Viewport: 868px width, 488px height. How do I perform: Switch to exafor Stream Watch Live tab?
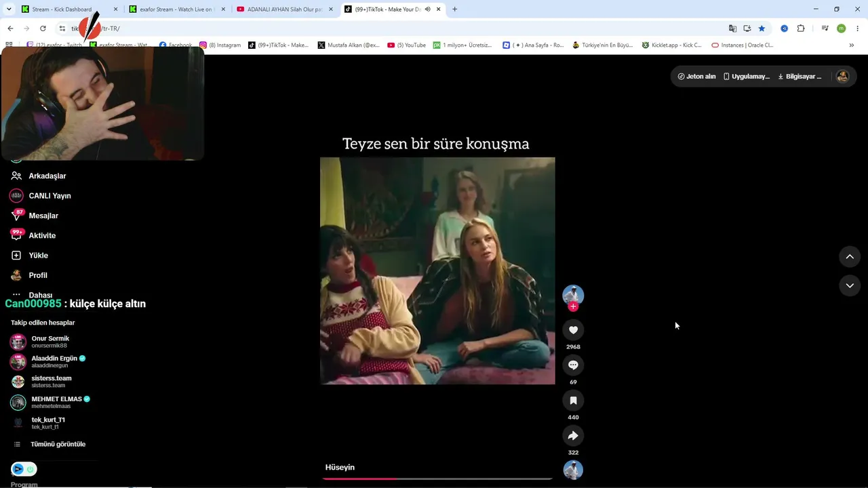[x=176, y=9]
